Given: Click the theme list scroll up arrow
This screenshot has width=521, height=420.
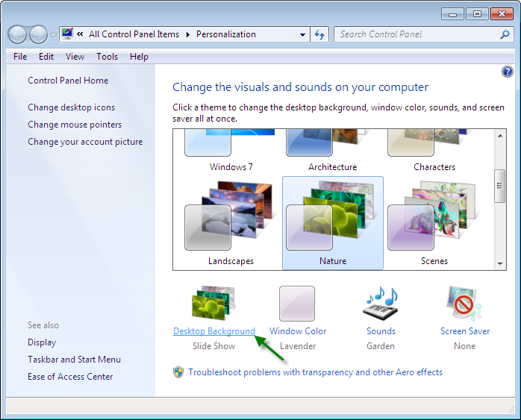Looking at the screenshot, I should point(500,136).
